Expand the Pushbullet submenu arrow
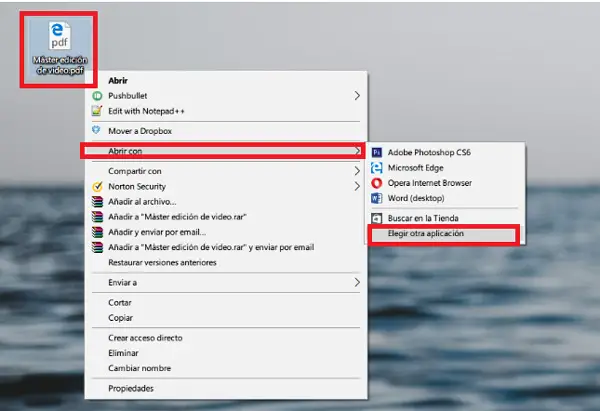 358,96
